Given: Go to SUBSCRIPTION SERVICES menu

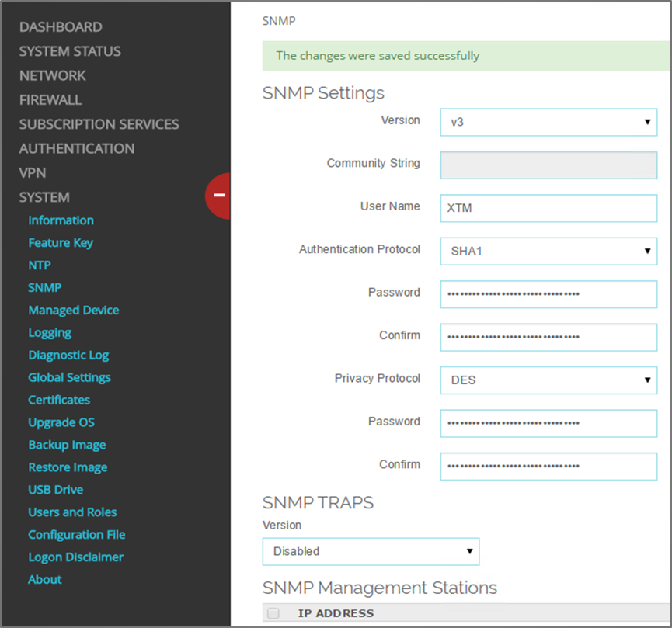Looking at the screenshot, I should pyautogui.click(x=99, y=124).
